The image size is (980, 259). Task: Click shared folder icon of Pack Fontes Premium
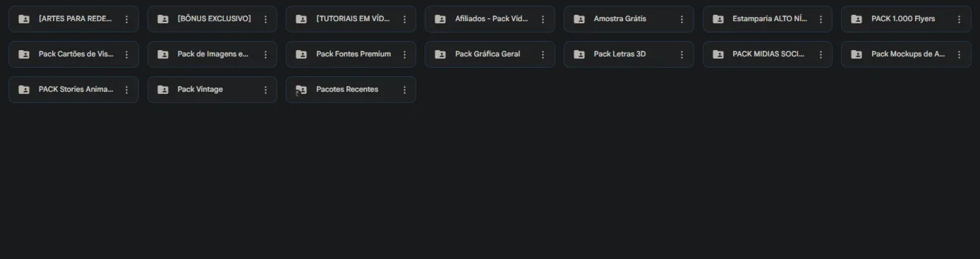coord(301,54)
